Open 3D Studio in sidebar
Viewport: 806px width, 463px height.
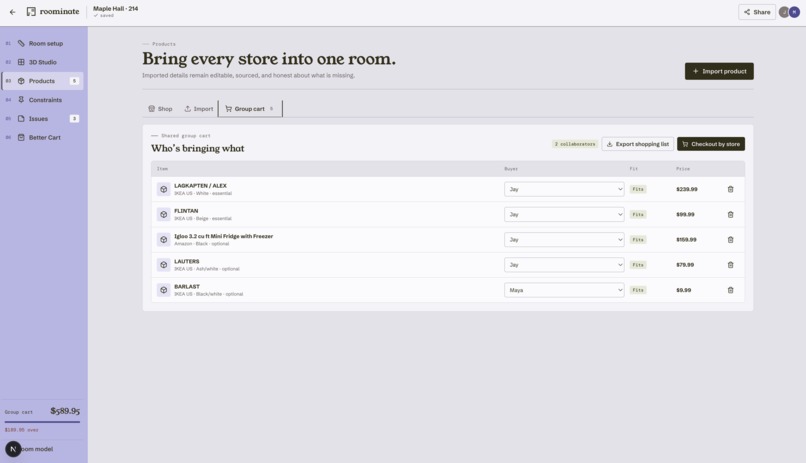(x=43, y=62)
